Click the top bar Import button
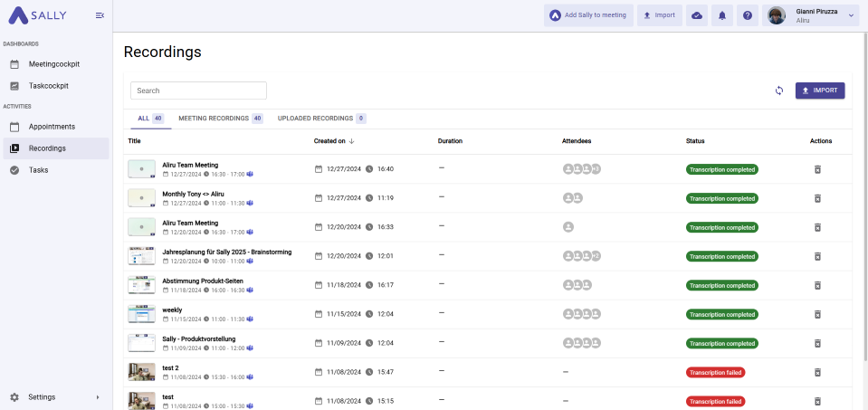This screenshot has height=410, width=868. pyautogui.click(x=659, y=15)
